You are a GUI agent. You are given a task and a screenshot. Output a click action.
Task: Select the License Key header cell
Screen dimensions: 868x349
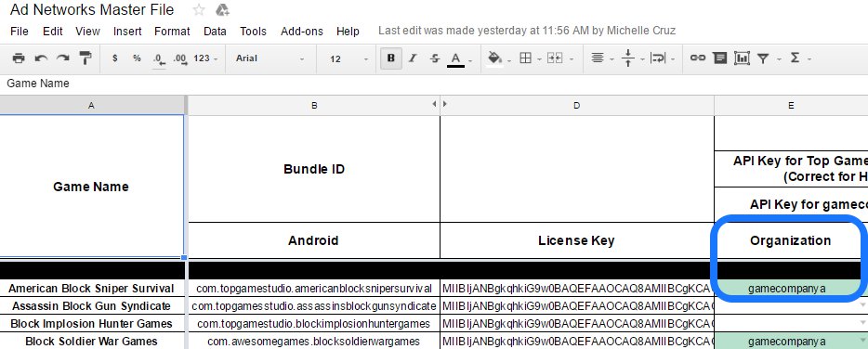point(577,240)
